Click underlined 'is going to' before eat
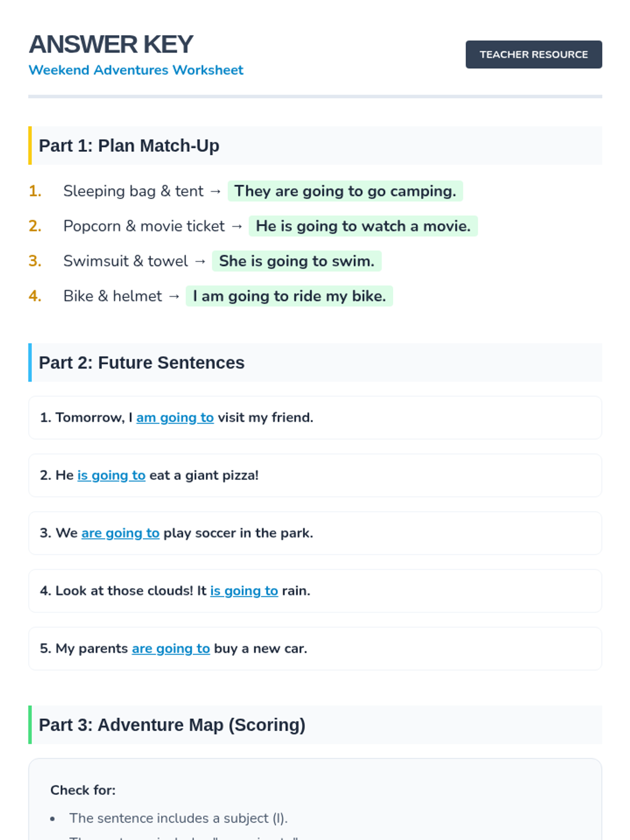Viewport: 630px width, 840px height. [111, 475]
